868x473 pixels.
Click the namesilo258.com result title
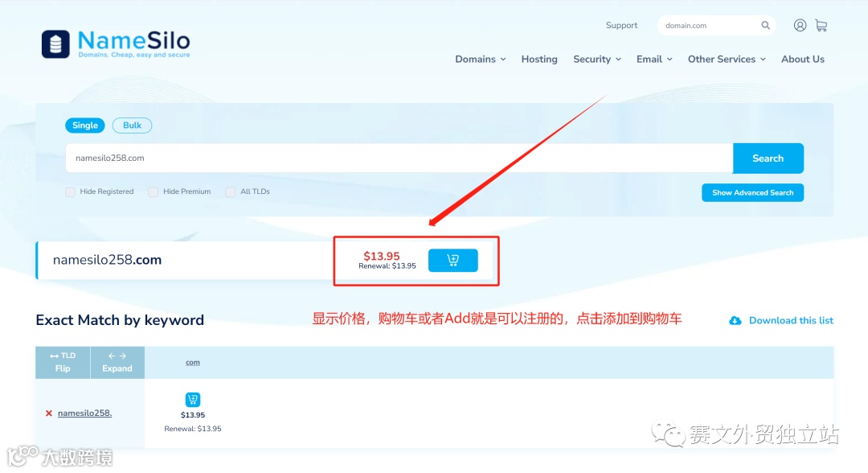click(x=108, y=261)
